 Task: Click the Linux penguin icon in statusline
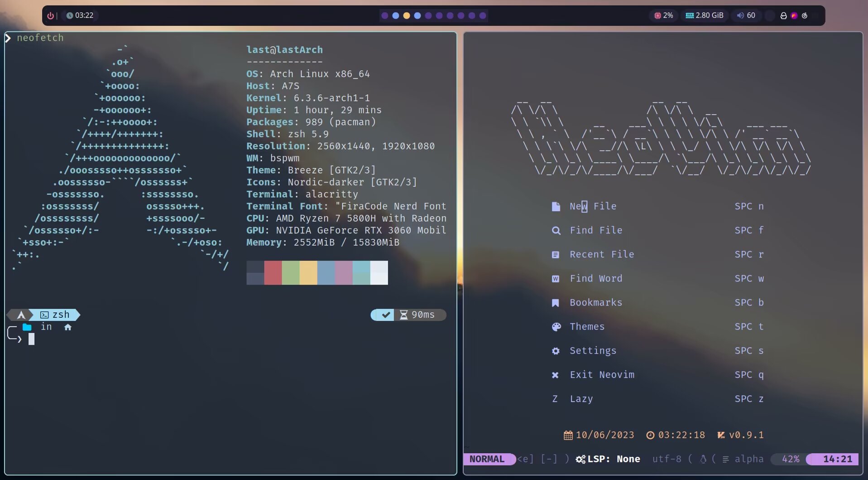703,459
